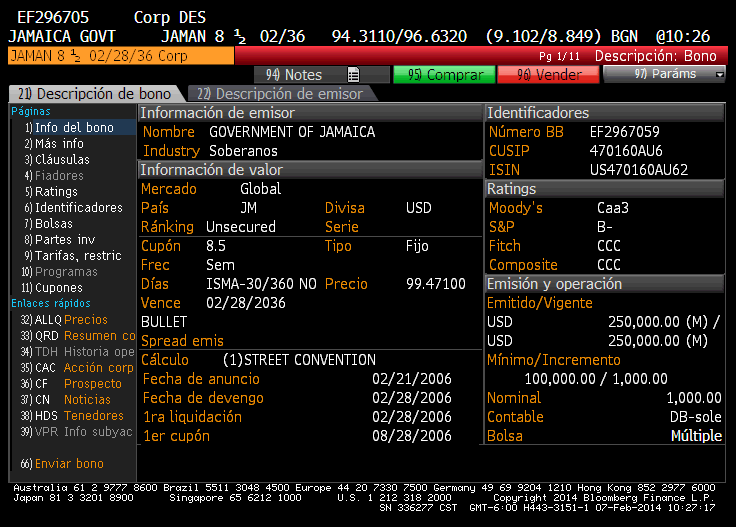Viewport: 736px width, 527px height.
Task: Select Identificadores in the Páginas list
Action: point(74,208)
